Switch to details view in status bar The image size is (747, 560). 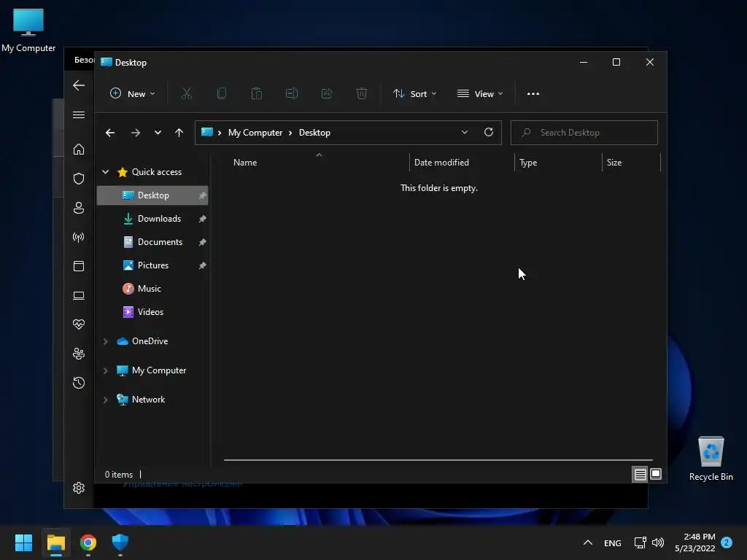point(640,474)
